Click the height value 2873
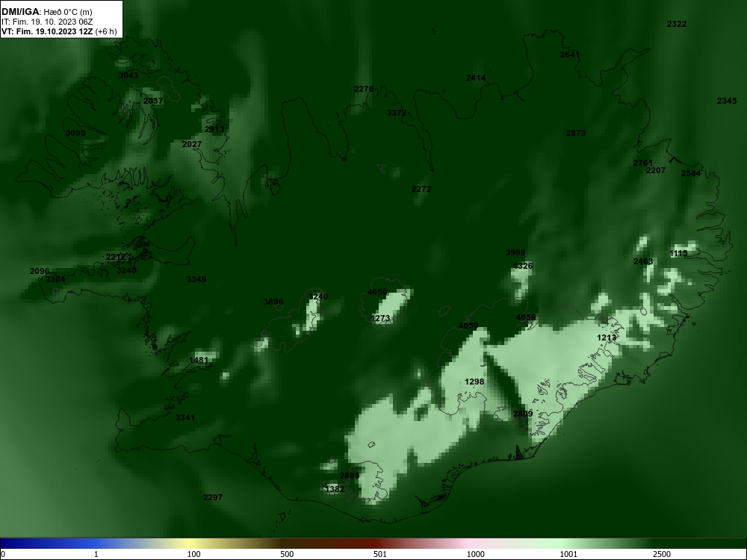Viewport: 747px width, 560px height. pyautogui.click(x=575, y=133)
